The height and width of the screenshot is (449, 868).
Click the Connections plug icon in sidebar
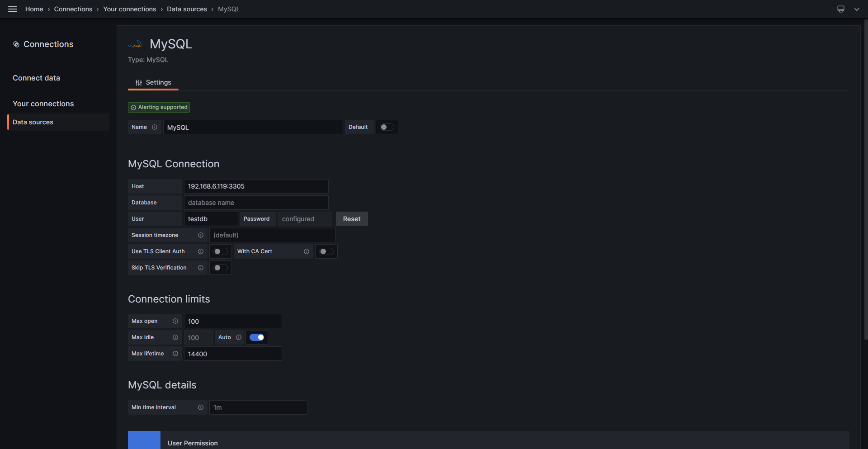pyautogui.click(x=16, y=44)
